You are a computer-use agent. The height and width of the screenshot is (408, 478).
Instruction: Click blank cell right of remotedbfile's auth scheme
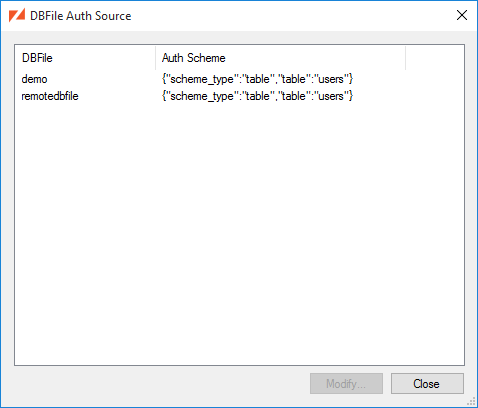pos(435,96)
